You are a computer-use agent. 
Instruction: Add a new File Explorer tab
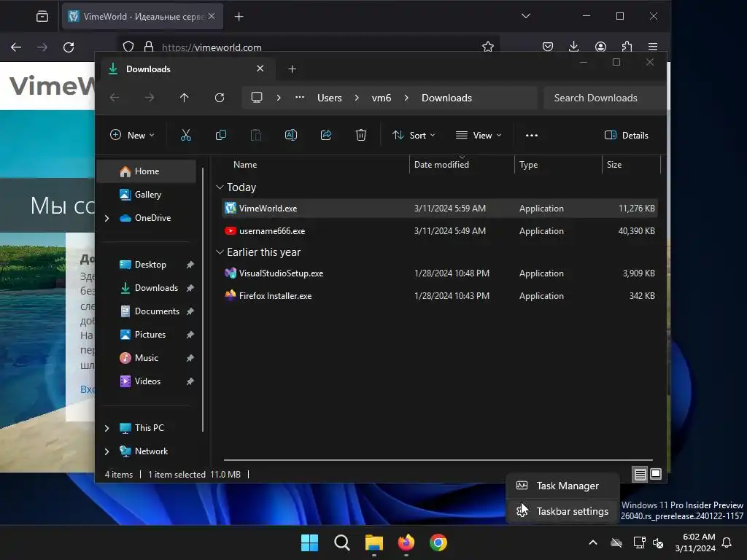[x=292, y=69]
